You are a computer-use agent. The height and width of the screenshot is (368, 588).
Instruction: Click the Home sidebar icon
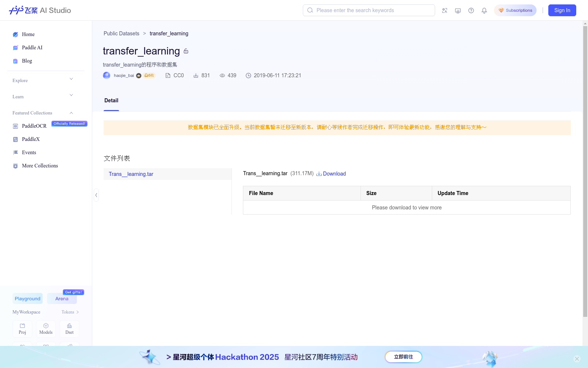(x=15, y=35)
